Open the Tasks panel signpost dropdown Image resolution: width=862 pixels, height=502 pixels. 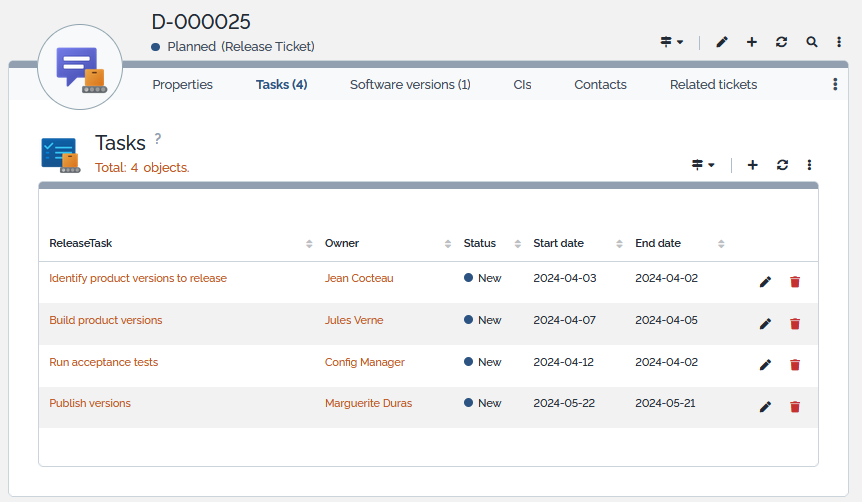point(703,165)
